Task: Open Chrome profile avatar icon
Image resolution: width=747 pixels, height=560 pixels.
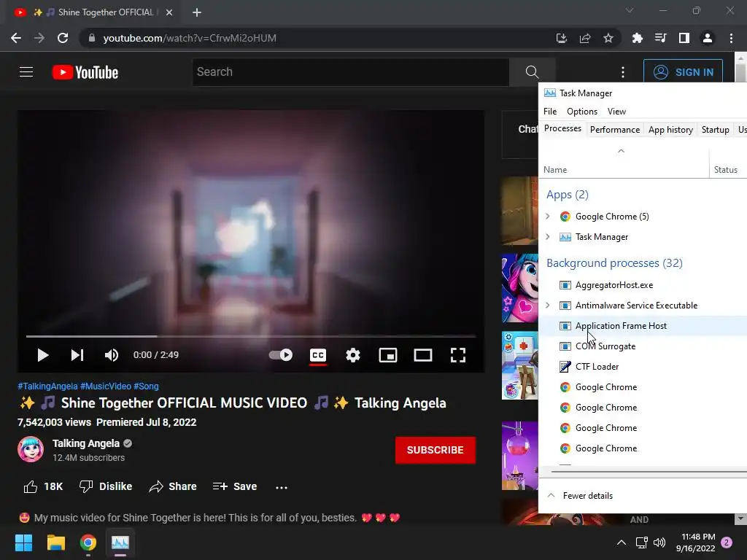Action: [708, 38]
